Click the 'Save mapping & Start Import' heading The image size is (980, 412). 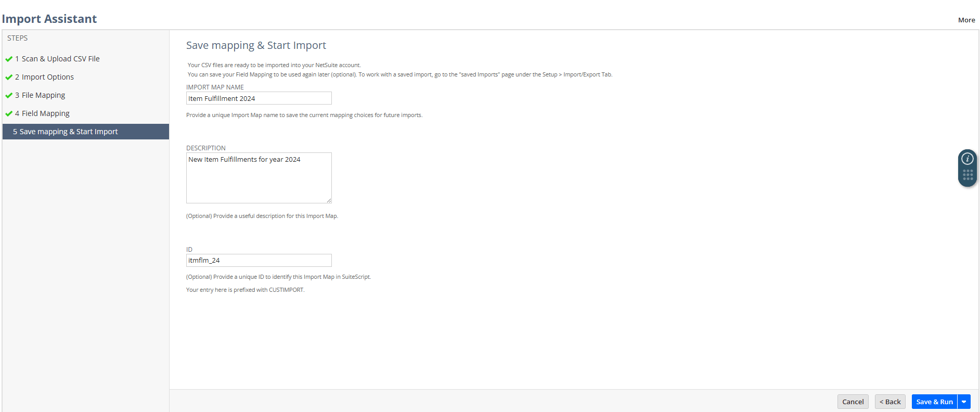click(x=256, y=45)
